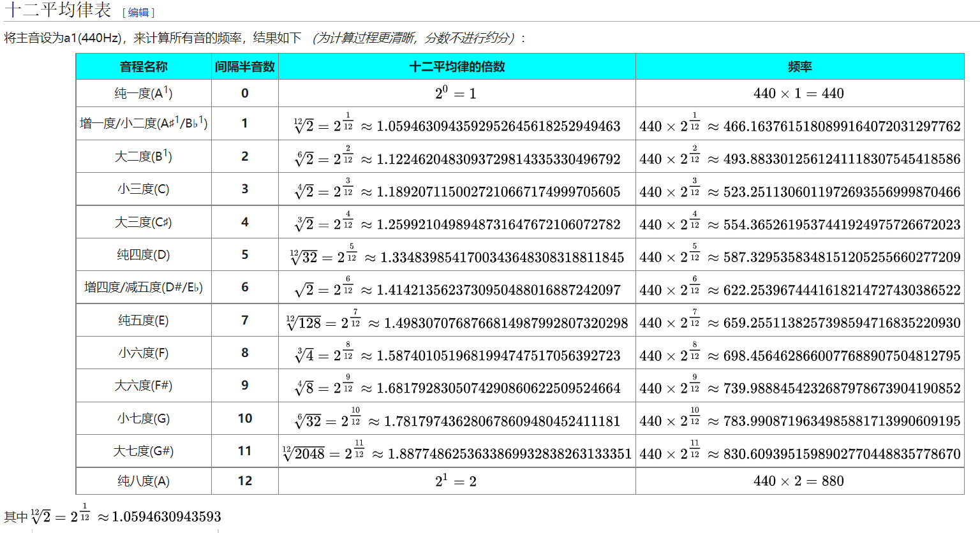Viewport: 980px width, 533px height.
Task: Select the formula 2¹ = 2
Action: coord(456,481)
